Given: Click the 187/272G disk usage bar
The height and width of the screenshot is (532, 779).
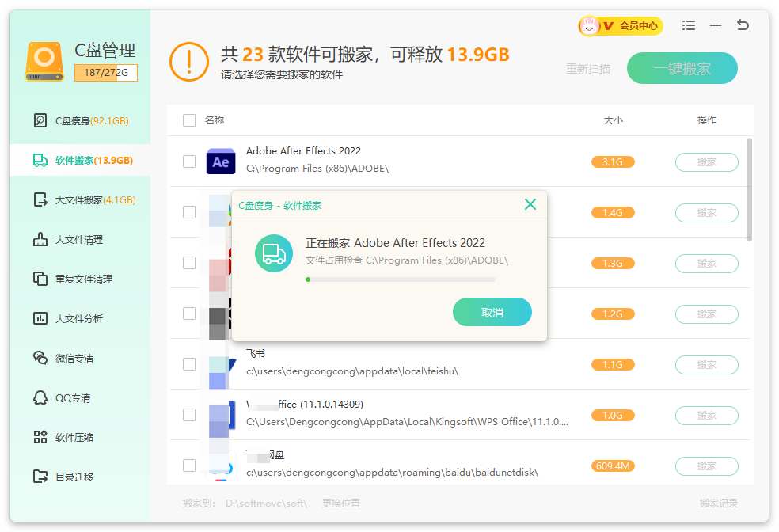Looking at the screenshot, I should pos(106,73).
